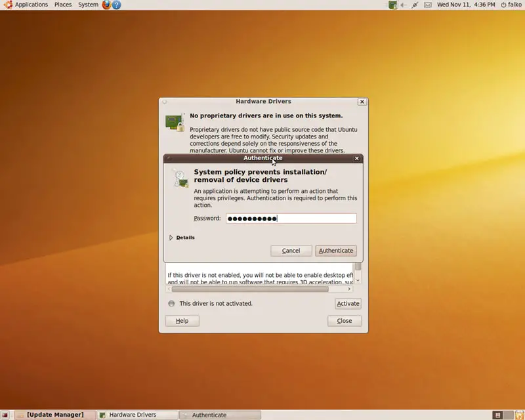This screenshot has width=525, height=420.
Task: Open the Places menu
Action: click(63, 5)
